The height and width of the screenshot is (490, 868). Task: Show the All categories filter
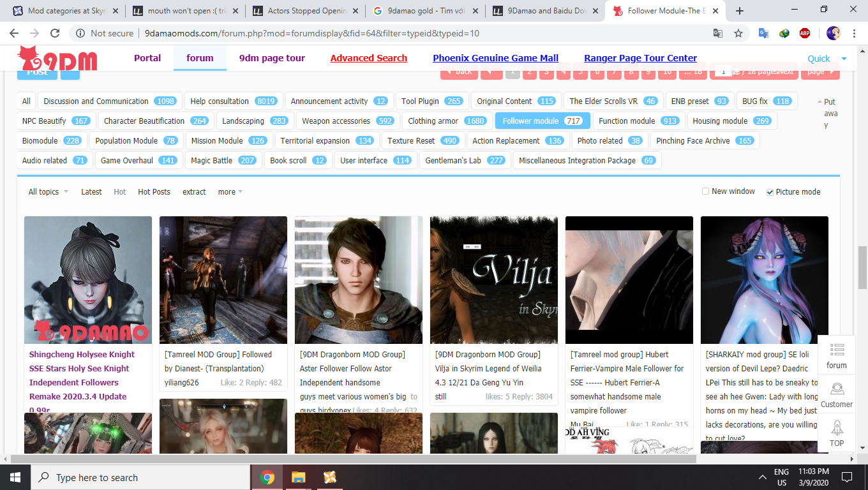pos(26,101)
